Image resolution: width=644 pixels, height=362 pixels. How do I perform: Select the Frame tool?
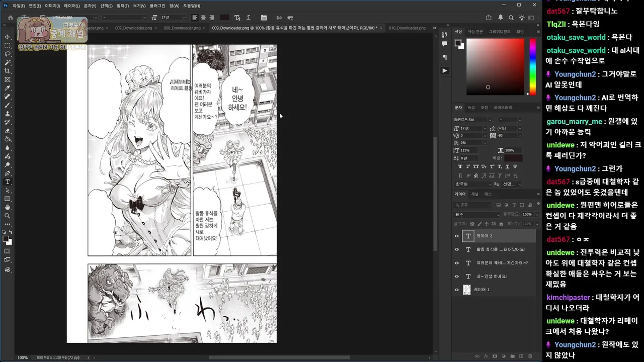click(8, 79)
